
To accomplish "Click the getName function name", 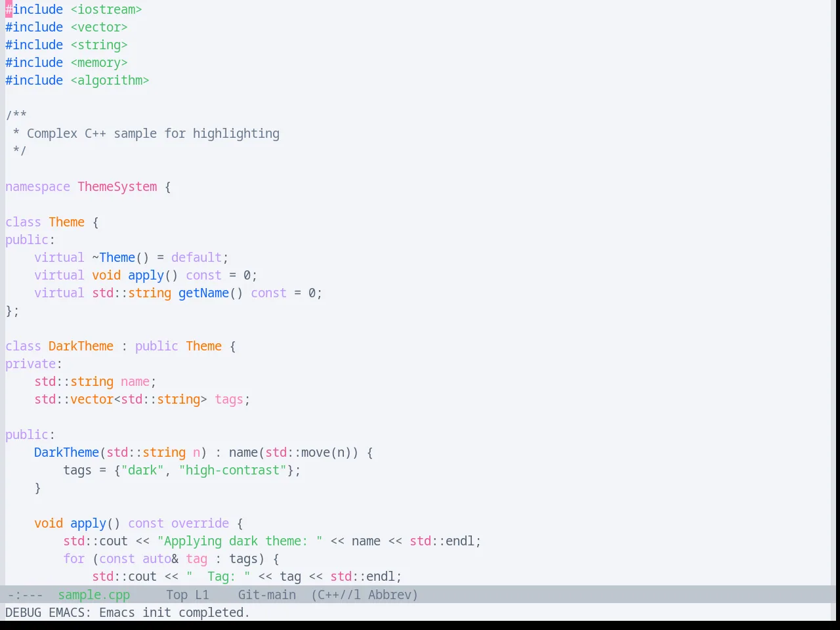I will pyautogui.click(x=203, y=293).
